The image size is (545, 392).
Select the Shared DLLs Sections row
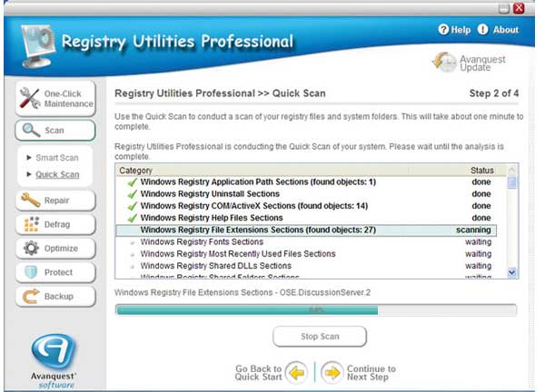306,266
